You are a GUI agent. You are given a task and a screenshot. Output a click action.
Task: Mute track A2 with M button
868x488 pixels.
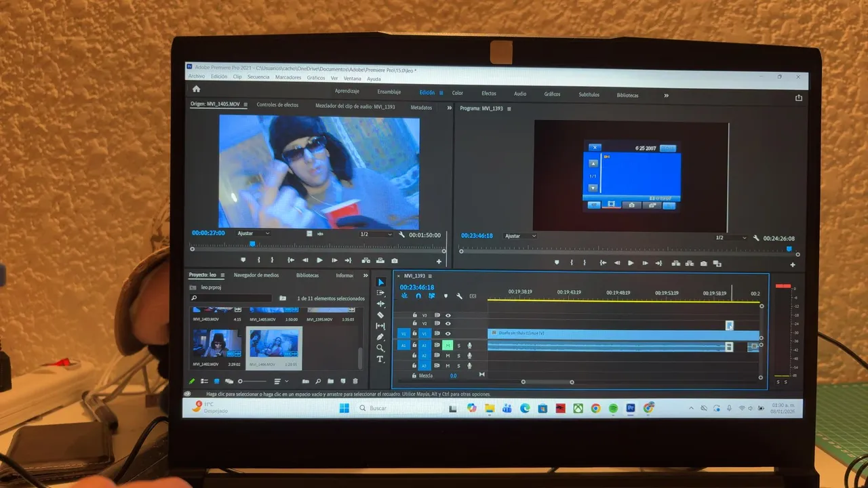coord(448,356)
